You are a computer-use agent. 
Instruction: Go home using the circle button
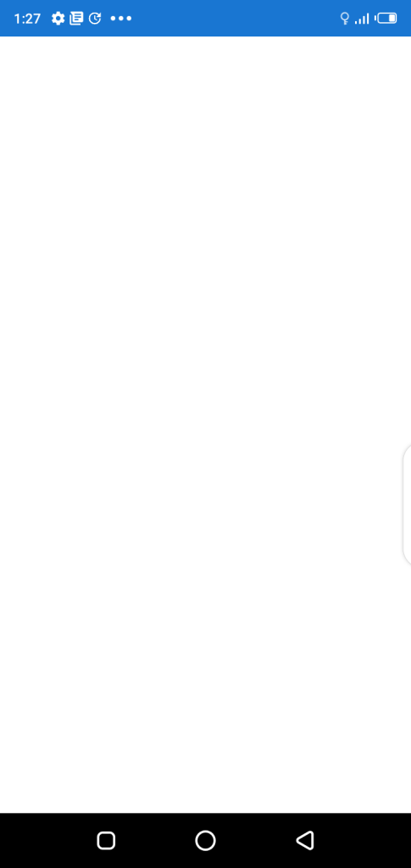(x=205, y=840)
